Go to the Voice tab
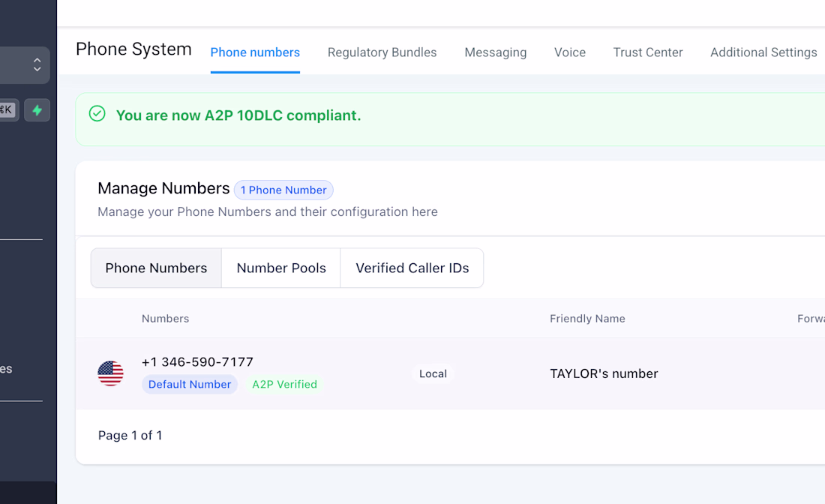The image size is (825, 504). pos(570,52)
